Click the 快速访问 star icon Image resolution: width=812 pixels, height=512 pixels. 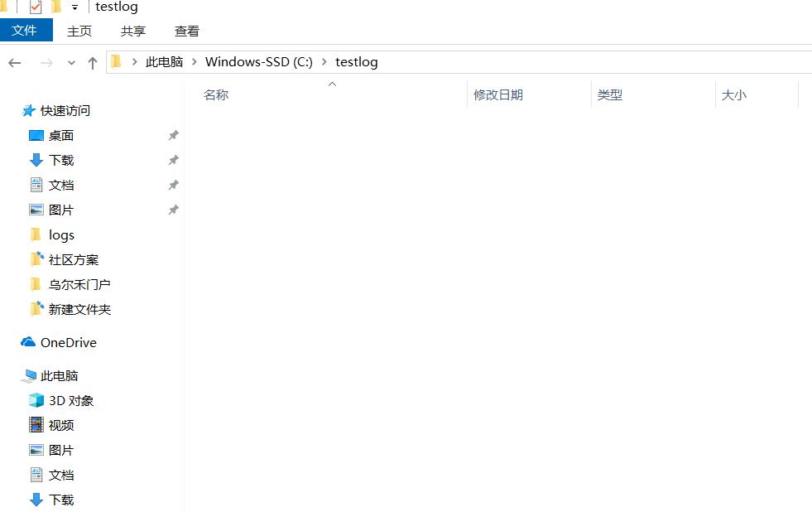tap(28, 110)
